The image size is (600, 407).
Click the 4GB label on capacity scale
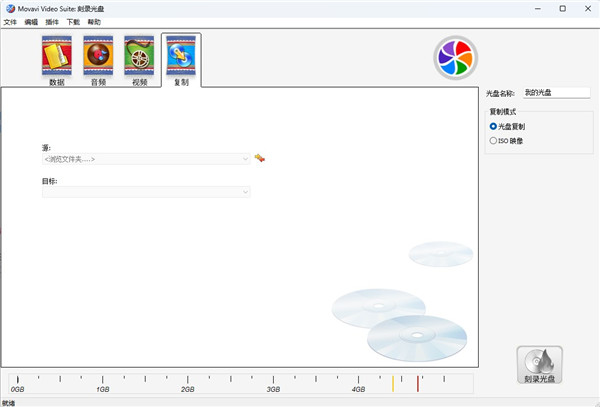point(358,389)
